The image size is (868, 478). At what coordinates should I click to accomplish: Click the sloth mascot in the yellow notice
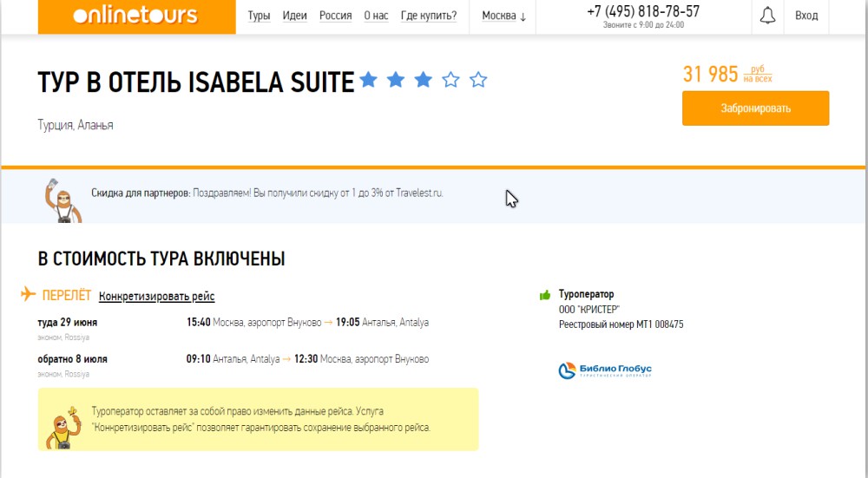pyautogui.click(x=63, y=428)
